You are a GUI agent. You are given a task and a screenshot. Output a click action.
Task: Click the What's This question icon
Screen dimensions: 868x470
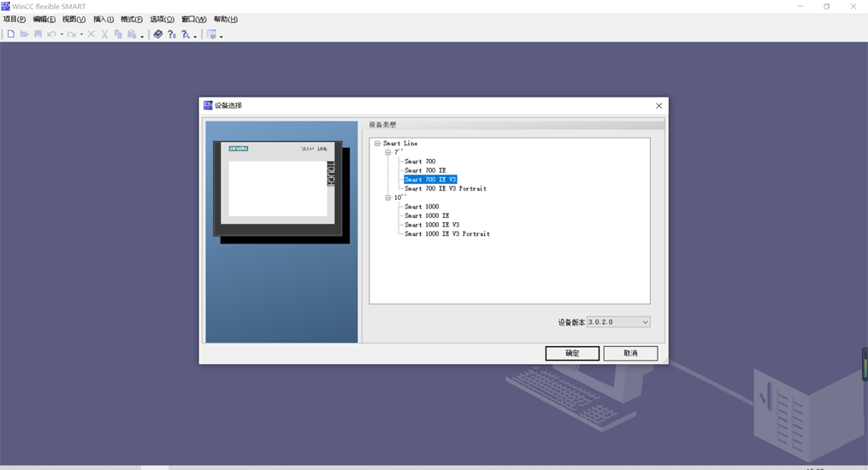coord(172,34)
